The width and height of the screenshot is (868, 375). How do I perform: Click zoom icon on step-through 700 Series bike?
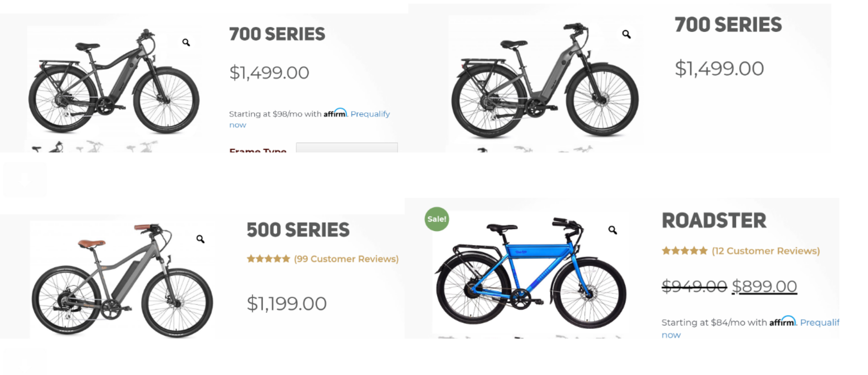[626, 34]
